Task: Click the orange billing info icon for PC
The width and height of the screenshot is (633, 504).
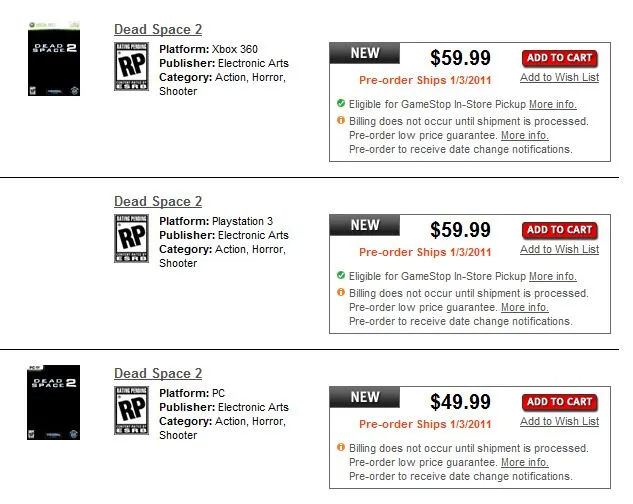Action: coord(341,448)
